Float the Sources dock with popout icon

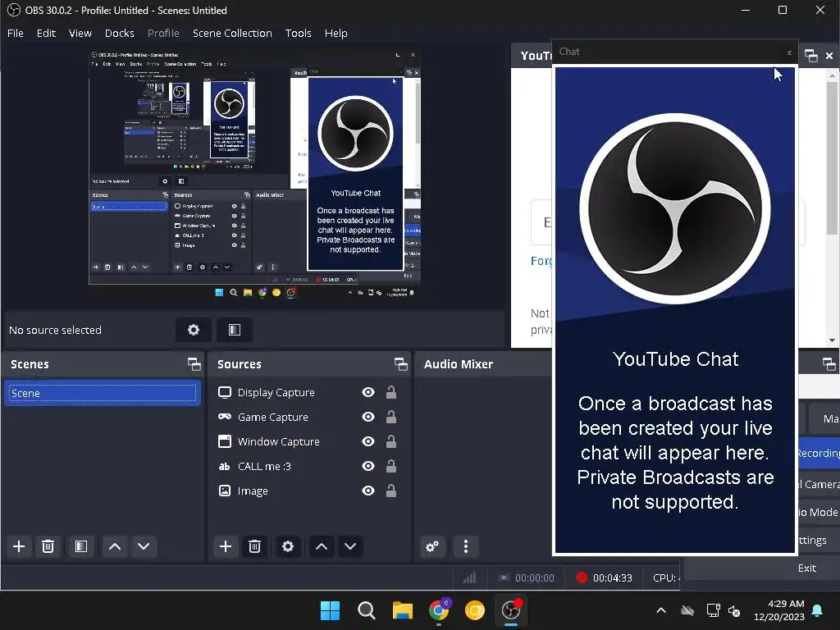[x=400, y=364]
